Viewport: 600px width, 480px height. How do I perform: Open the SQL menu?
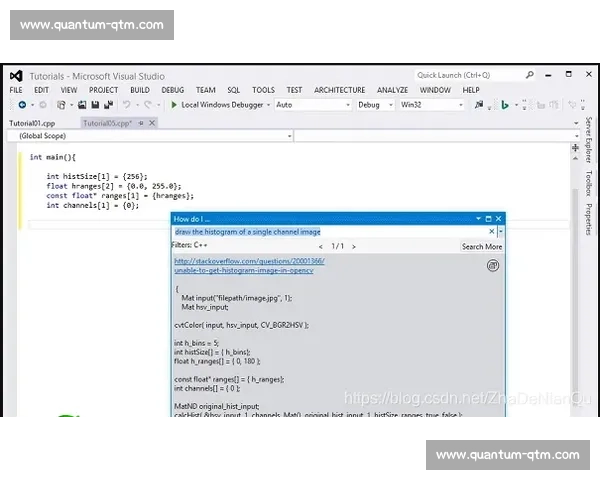click(233, 90)
